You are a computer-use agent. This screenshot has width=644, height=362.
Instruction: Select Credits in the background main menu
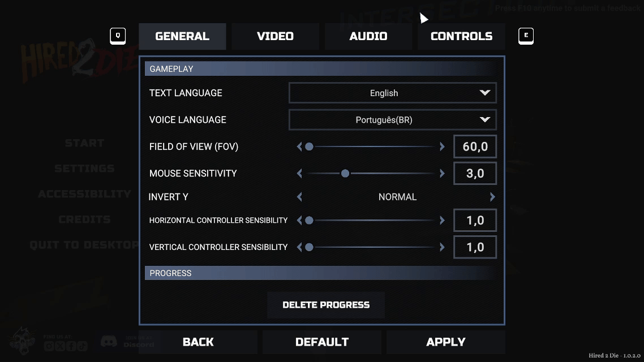[85, 219]
